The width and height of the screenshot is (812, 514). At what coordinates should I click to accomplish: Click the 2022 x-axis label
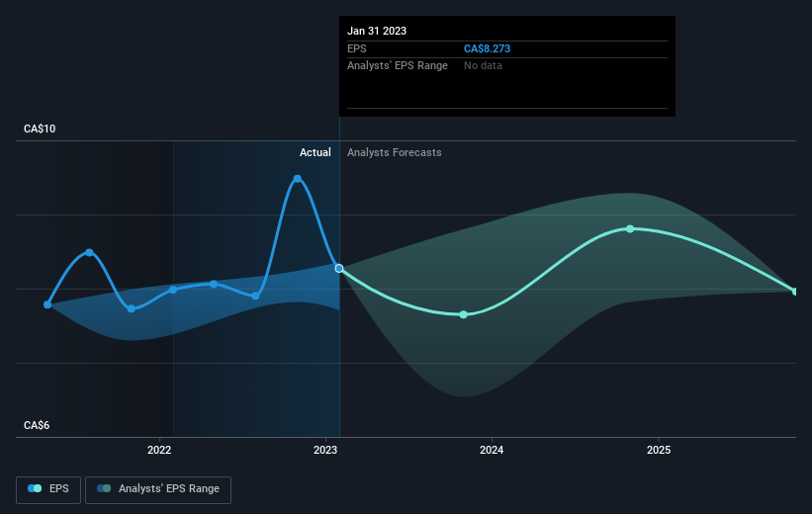pos(159,450)
